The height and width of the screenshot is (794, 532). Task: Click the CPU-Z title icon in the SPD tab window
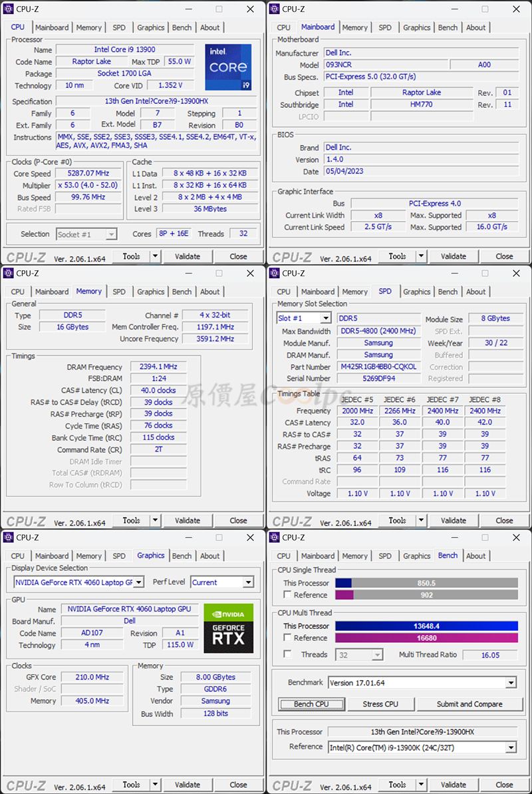point(275,273)
